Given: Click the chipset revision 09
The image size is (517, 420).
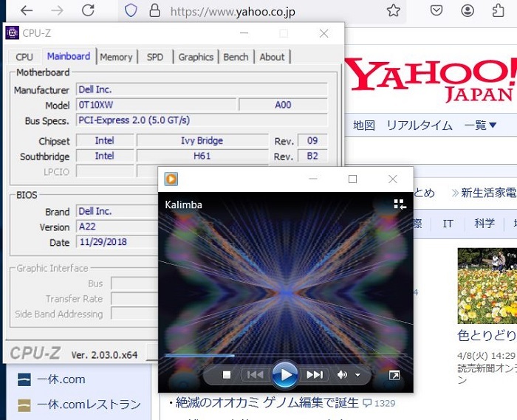Looking at the screenshot, I should click(x=312, y=141).
